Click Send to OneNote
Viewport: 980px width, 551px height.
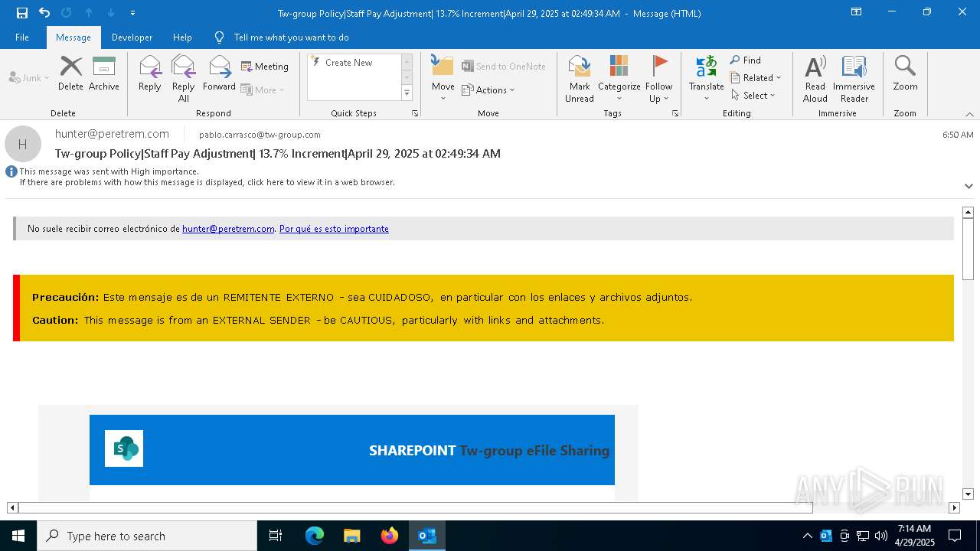coord(504,67)
